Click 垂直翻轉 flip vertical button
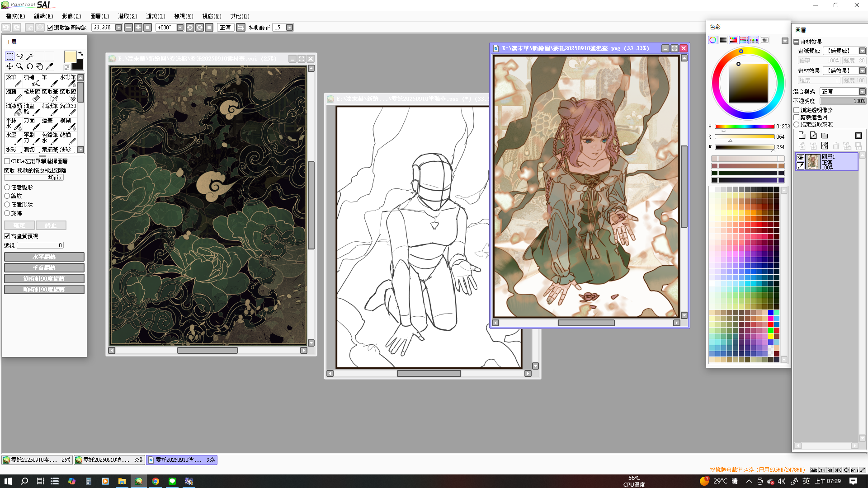Screen dimensions: 868x488 [x=44, y=268]
